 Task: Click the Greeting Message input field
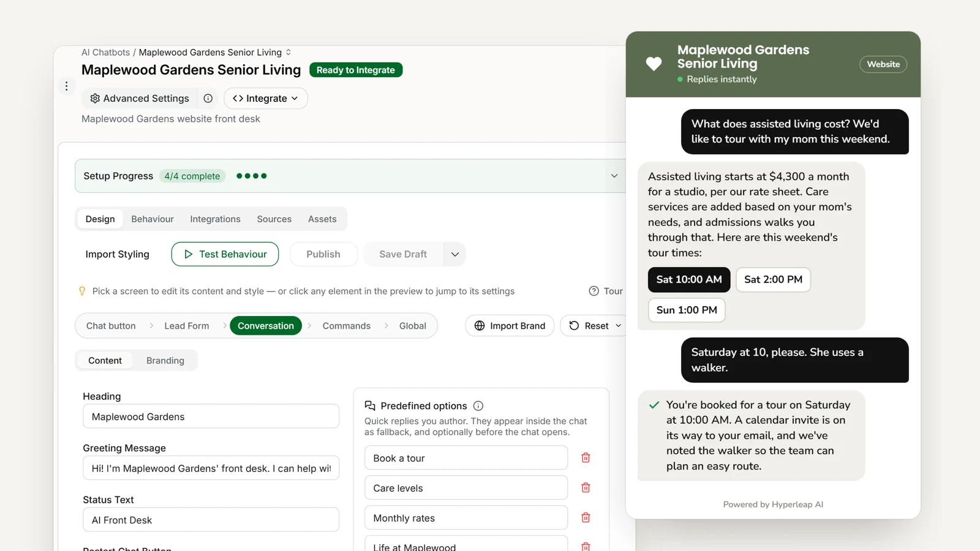211,468
